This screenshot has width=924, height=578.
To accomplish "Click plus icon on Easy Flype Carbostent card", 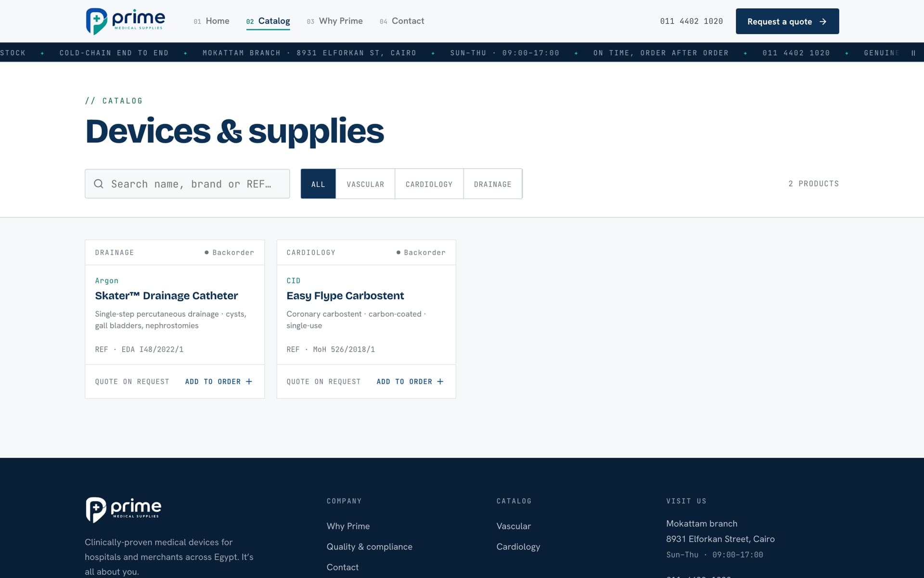I will [440, 381].
